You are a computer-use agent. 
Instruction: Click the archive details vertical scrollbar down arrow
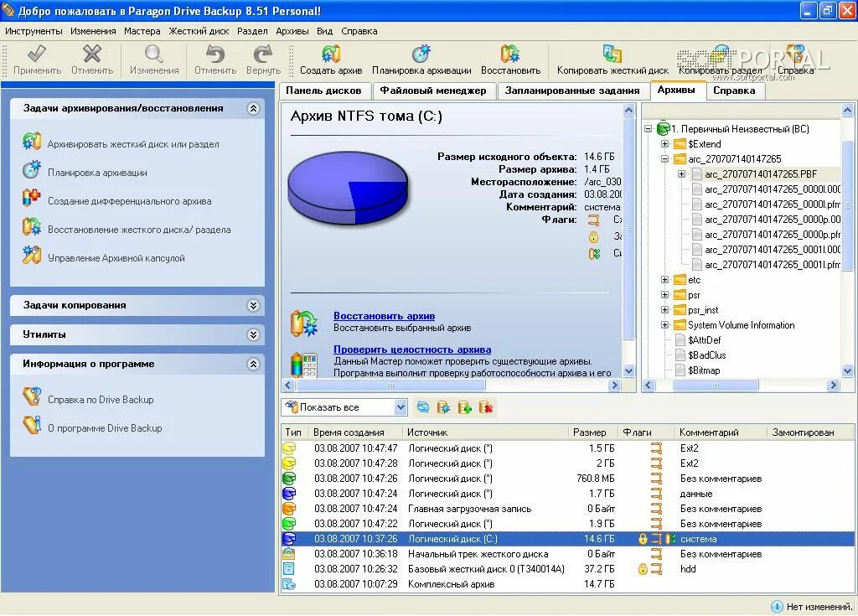pos(628,370)
